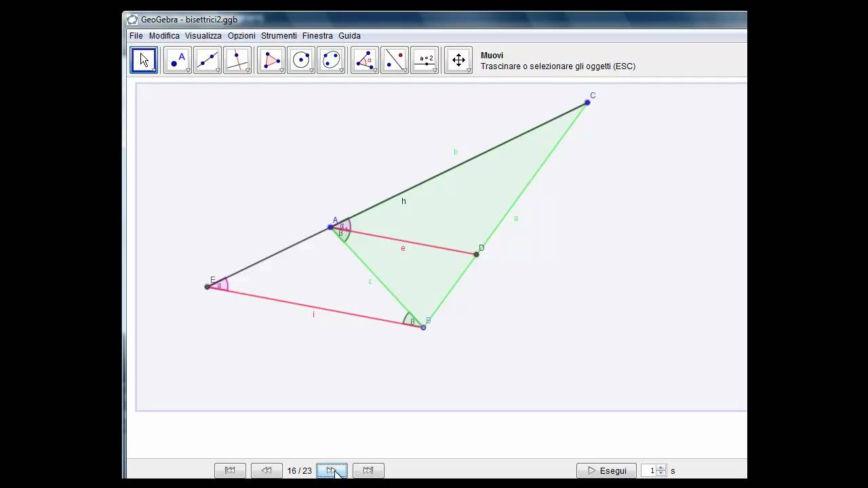Image resolution: width=868 pixels, height=488 pixels.
Task: Click the GeoGebra title bar app icon
Action: 132,20
